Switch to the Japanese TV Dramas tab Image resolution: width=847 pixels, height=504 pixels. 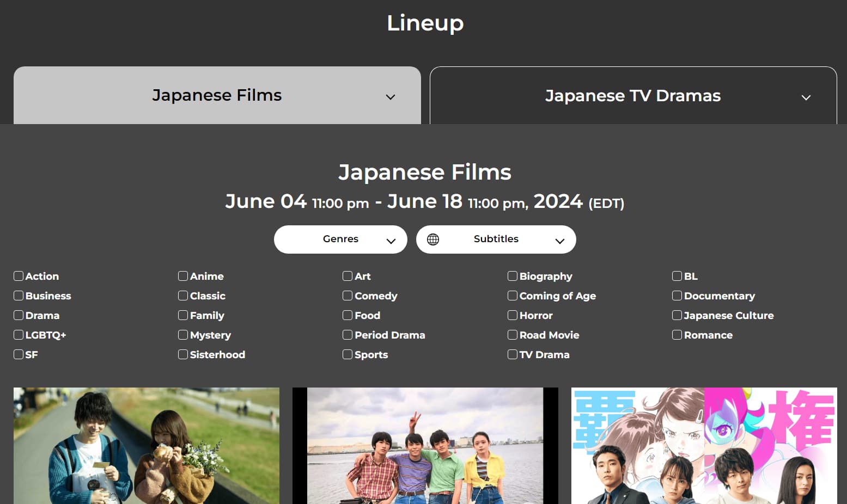click(x=633, y=96)
